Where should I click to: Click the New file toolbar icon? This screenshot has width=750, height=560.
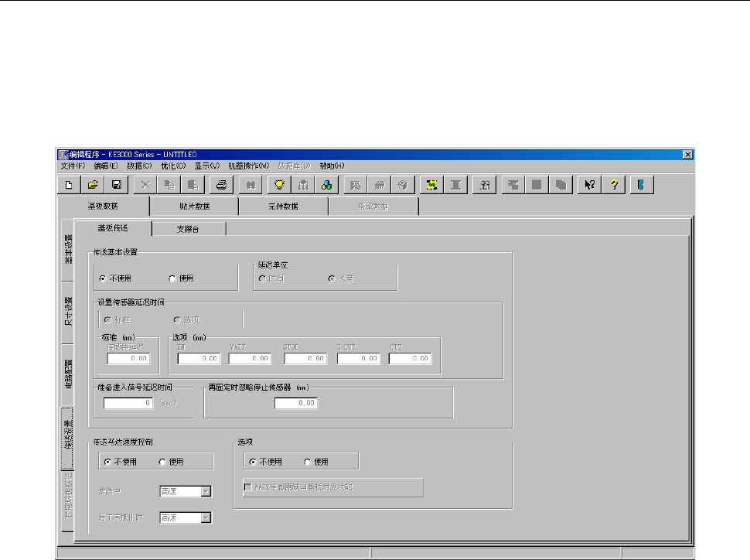point(69,185)
